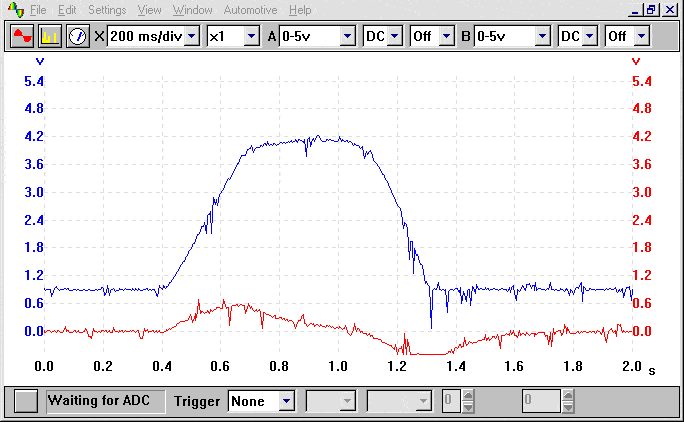Click the blue 0.0 axis value
This screenshot has width=684, height=422.
(34, 331)
